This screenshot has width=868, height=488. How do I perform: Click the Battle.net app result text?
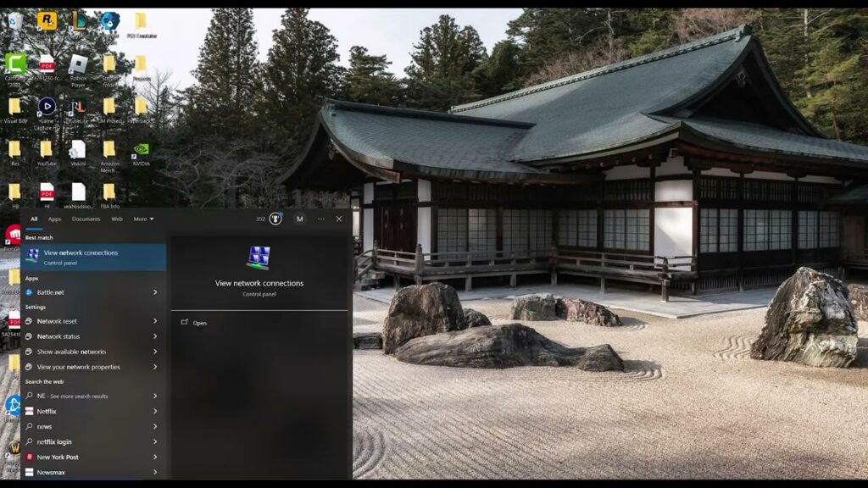(x=50, y=292)
